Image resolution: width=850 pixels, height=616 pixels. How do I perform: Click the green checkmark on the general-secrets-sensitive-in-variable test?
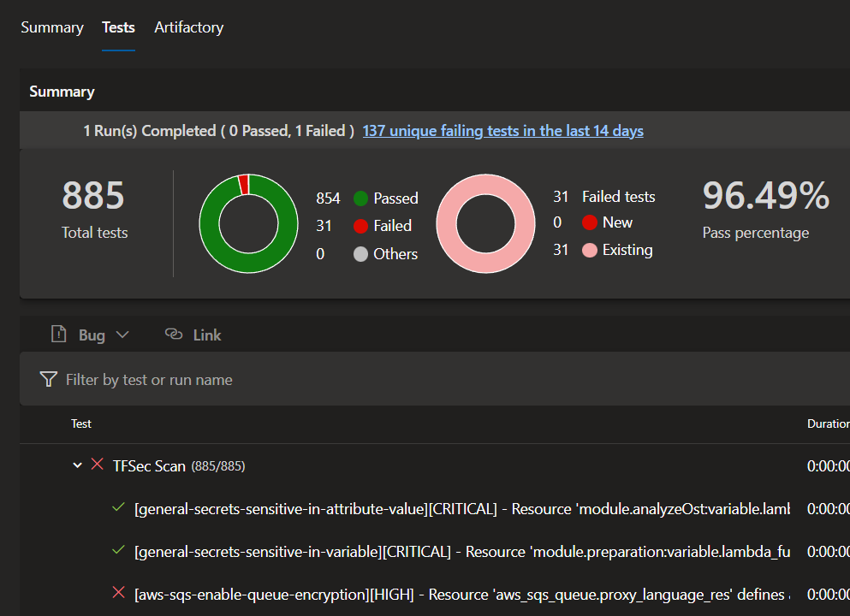pyautogui.click(x=118, y=550)
